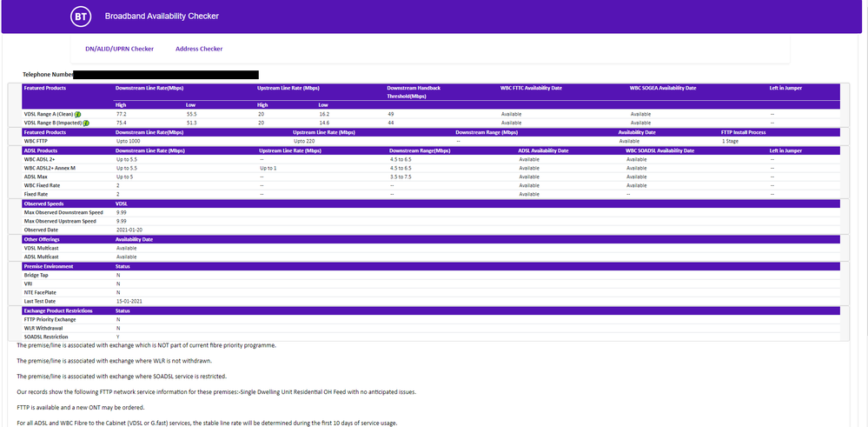
Task: Click the FTTP Install Process column header
Action: click(x=745, y=132)
